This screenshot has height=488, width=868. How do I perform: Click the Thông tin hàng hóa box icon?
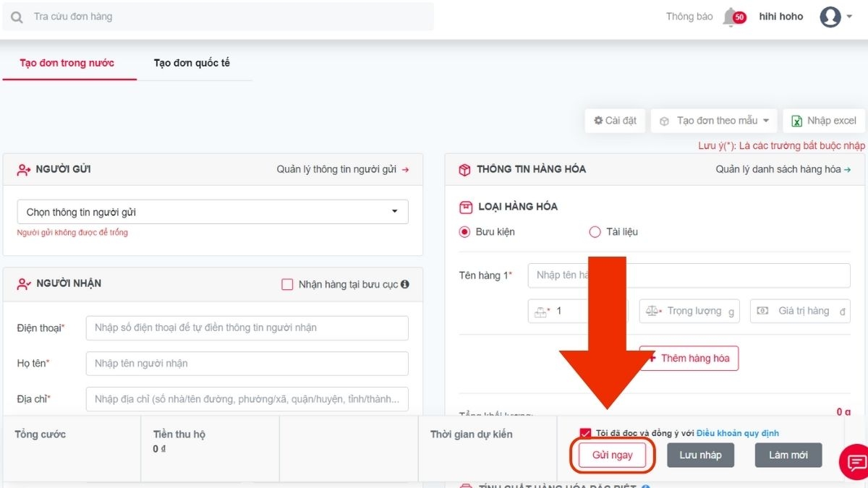coord(464,169)
